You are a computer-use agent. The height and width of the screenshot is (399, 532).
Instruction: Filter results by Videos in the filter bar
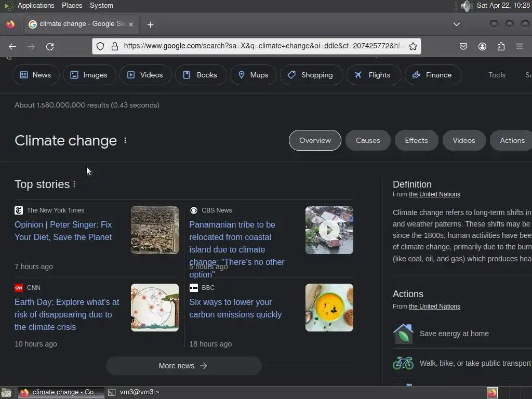pyautogui.click(x=145, y=75)
